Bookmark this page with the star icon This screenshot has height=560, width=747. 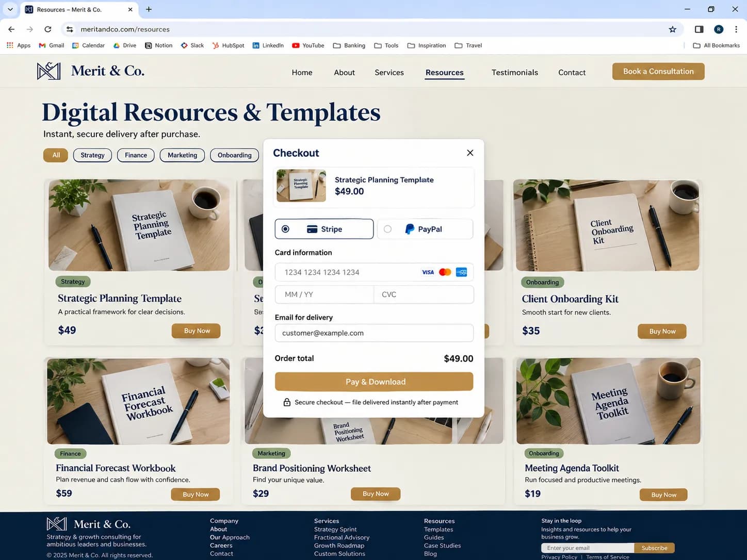coord(672,29)
